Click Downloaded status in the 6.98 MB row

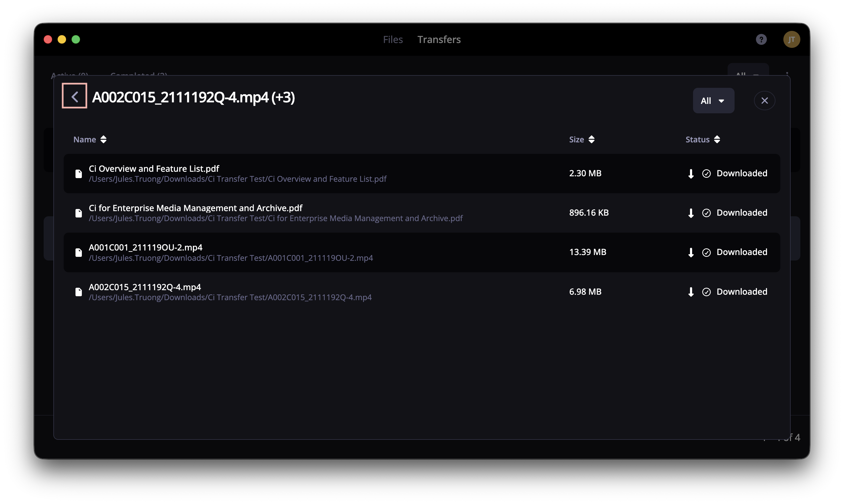coord(742,292)
